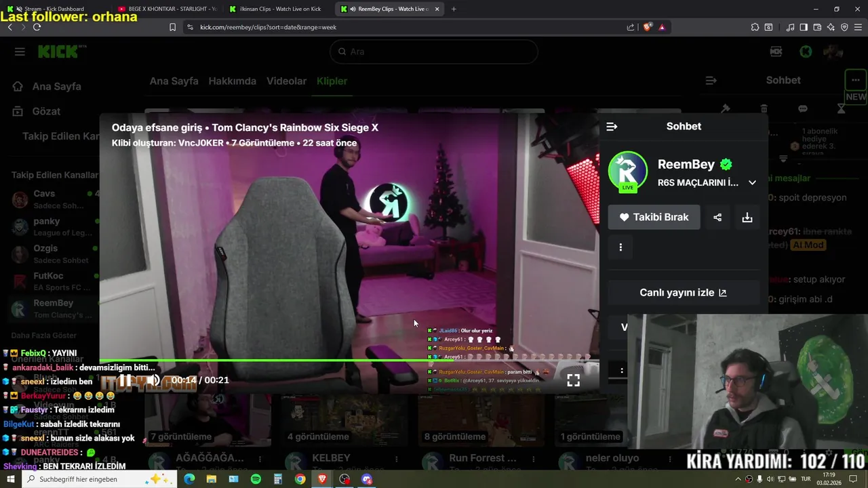868x488 pixels.
Task: Open Microsoft Edge from the taskbar
Action: [189, 479]
